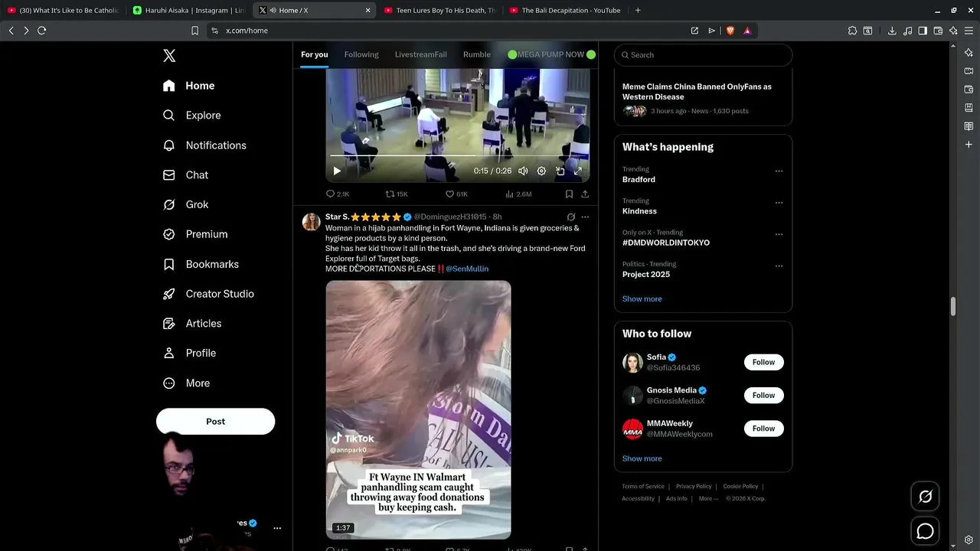Play the video at 0:15 / 0:26
The width and height of the screenshot is (980, 551).
337,171
